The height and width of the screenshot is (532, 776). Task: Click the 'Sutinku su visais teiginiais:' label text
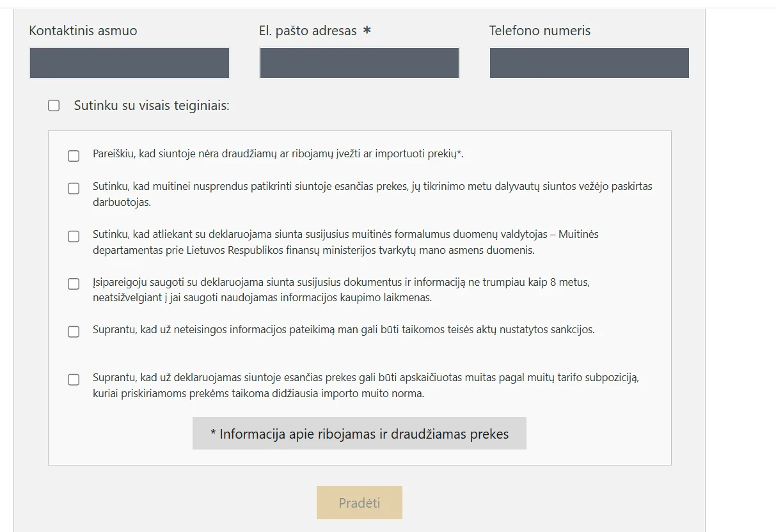152,106
